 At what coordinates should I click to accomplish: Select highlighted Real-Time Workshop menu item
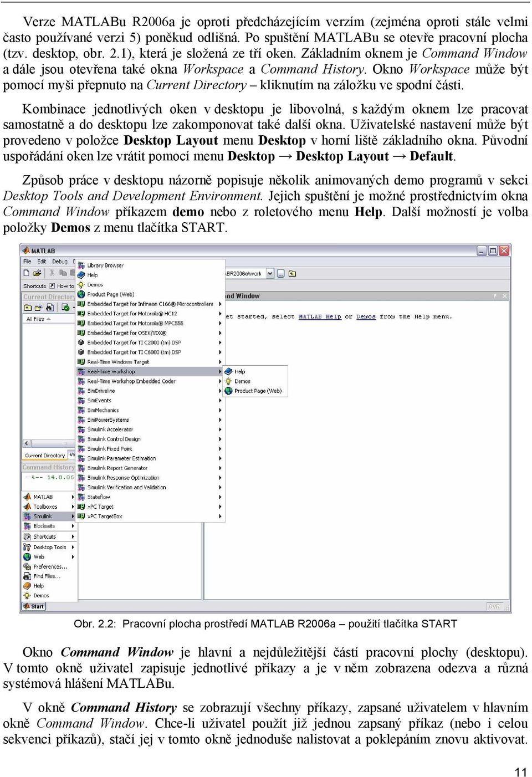tap(151, 372)
